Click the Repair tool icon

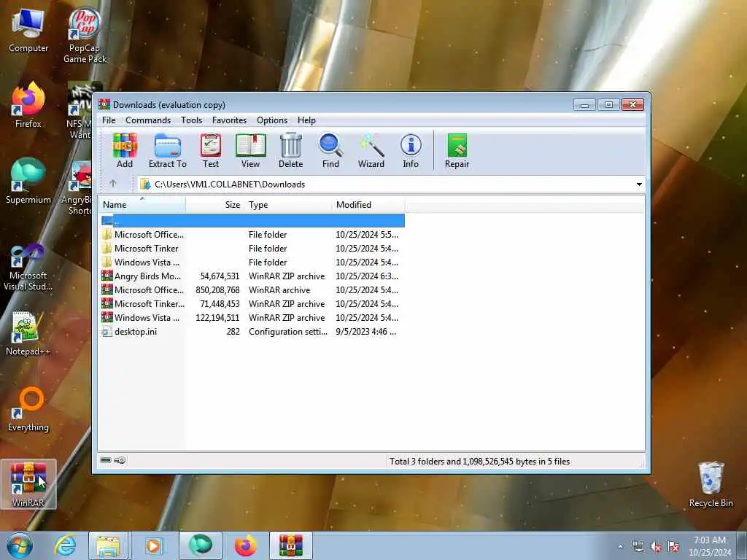(x=457, y=151)
